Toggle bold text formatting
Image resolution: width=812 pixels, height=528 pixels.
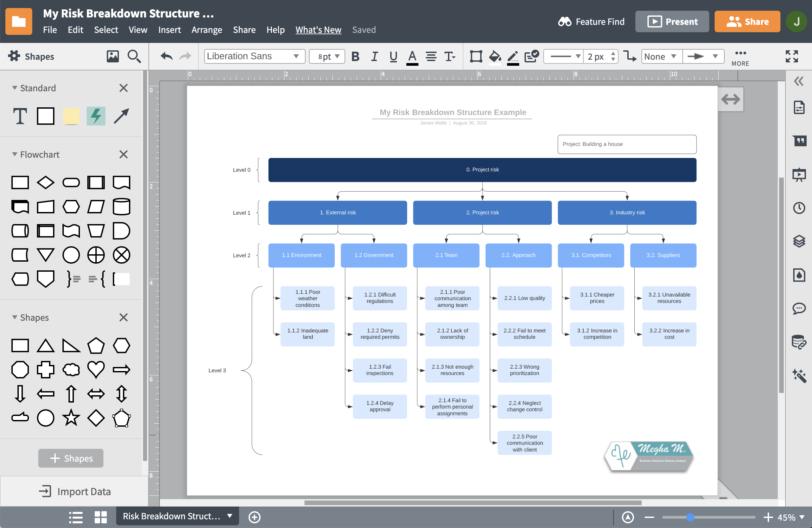tap(356, 57)
